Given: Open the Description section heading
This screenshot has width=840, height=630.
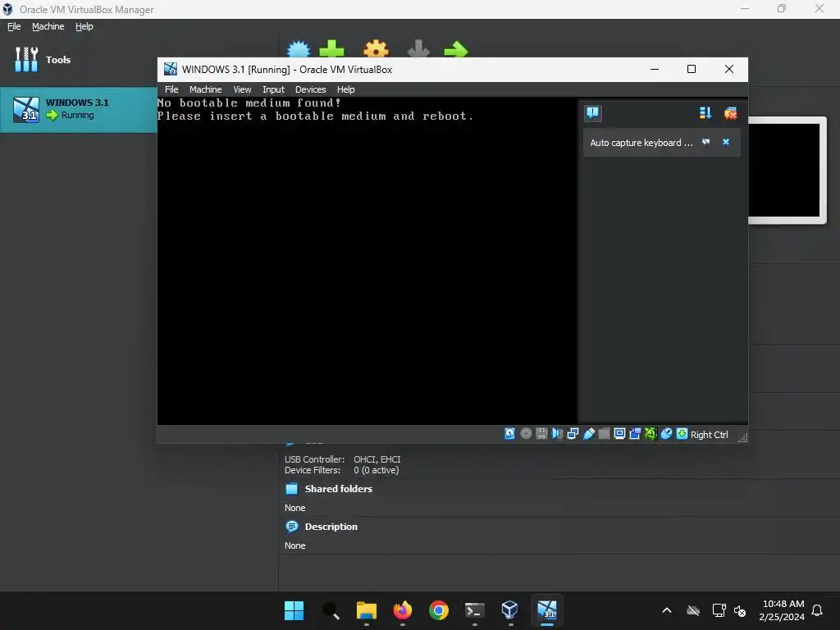Looking at the screenshot, I should (x=331, y=527).
